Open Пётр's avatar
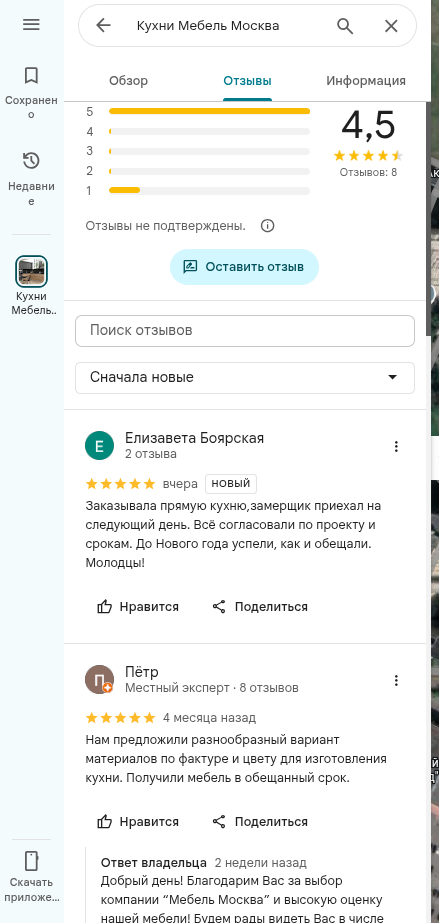The height and width of the screenshot is (923, 439). click(99, 680)
